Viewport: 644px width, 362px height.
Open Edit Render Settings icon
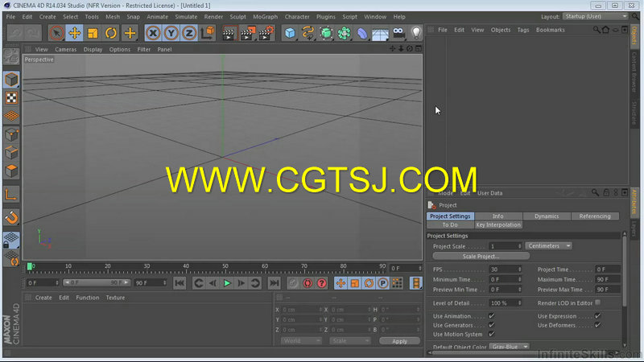point(266,33)
